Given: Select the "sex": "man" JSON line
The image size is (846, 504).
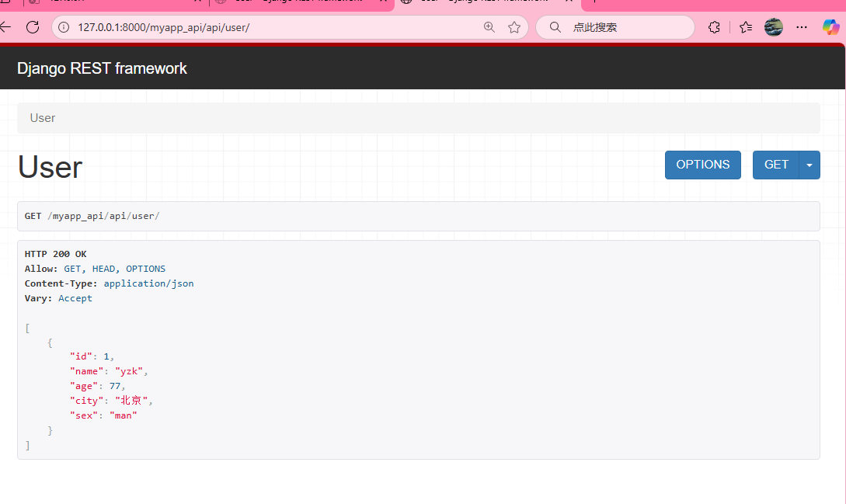Looking at the screenshot, I should pos(103,415).
